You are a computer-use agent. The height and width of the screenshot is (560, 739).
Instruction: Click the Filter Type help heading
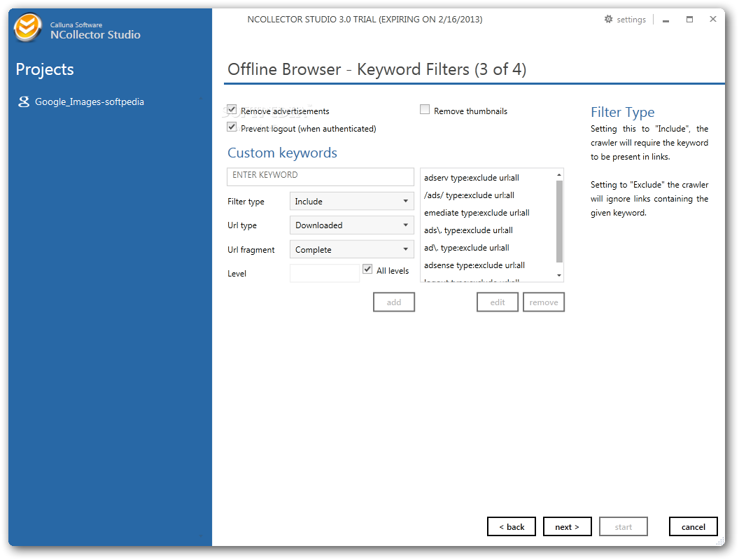[623, 112]
